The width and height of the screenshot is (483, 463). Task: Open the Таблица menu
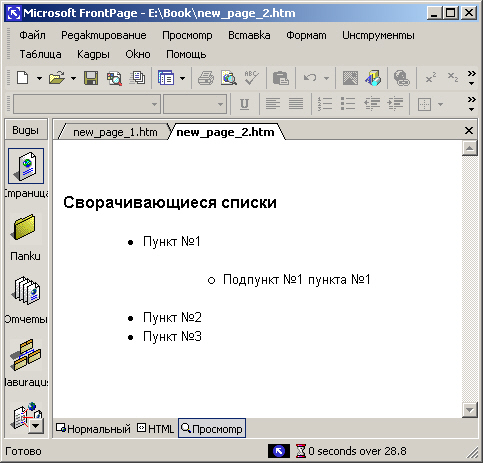click(x=40, y=54)
